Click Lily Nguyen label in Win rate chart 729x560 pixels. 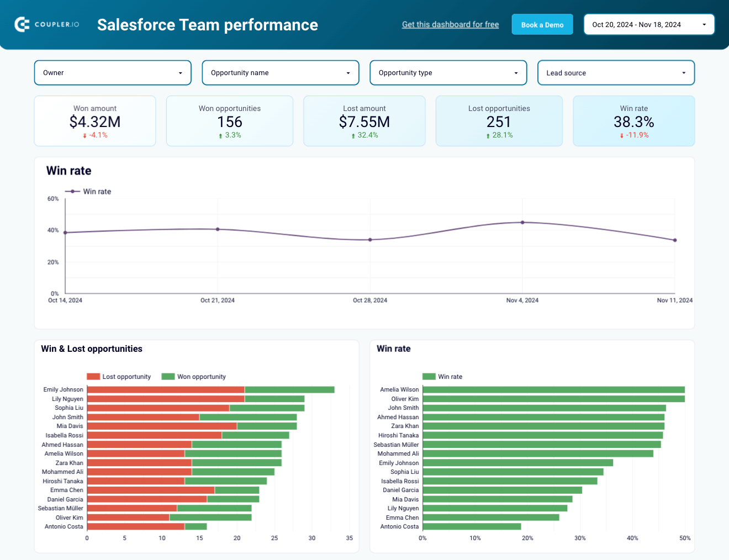(x=403, y=509)
